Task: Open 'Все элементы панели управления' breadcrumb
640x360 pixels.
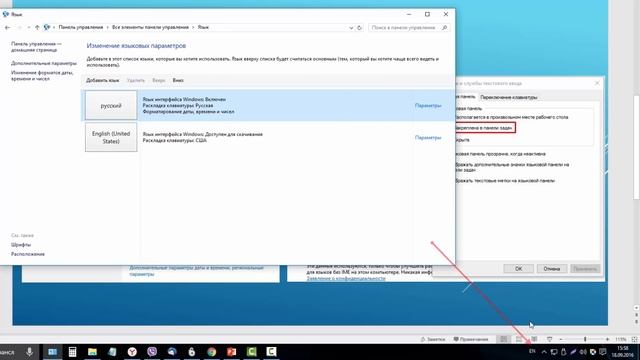Action: click(150, 27)
